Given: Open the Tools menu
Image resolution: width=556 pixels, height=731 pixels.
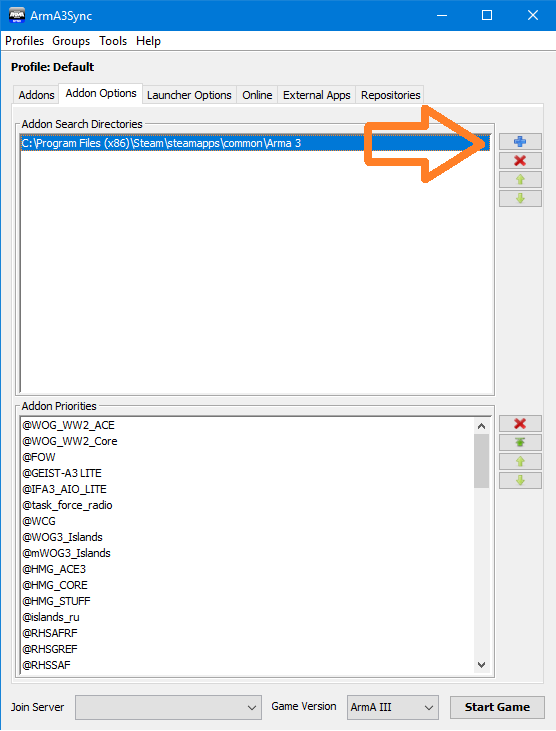Looking at the screenshot, I should click(113, 41).
